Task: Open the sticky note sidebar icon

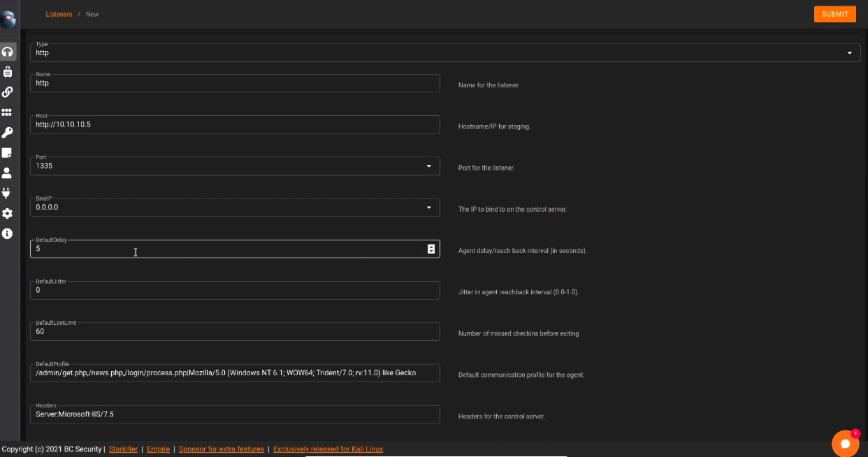Action: (7, 153)
